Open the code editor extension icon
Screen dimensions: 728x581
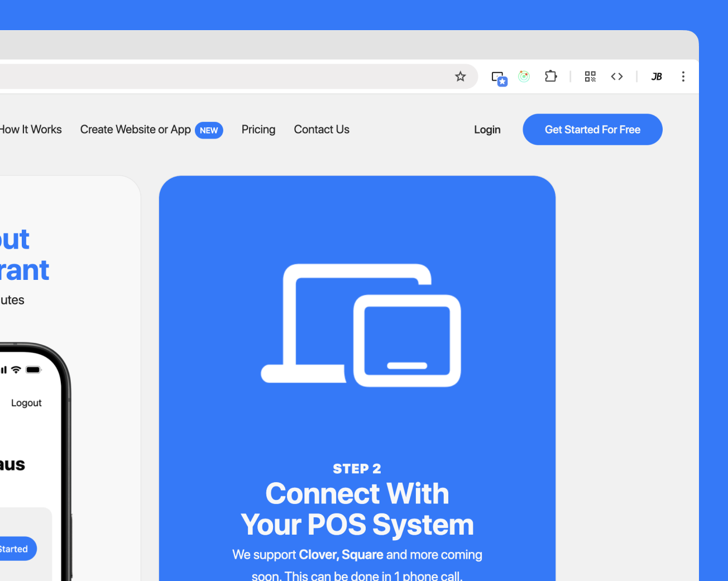(x=617, y=77)
